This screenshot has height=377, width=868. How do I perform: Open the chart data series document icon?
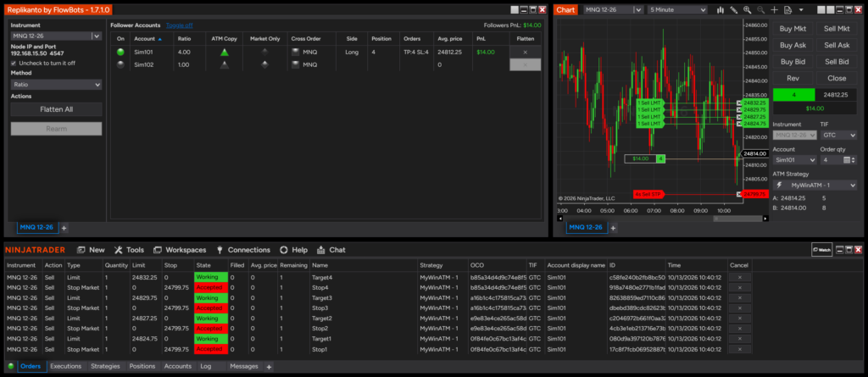[x=787, y=10]
